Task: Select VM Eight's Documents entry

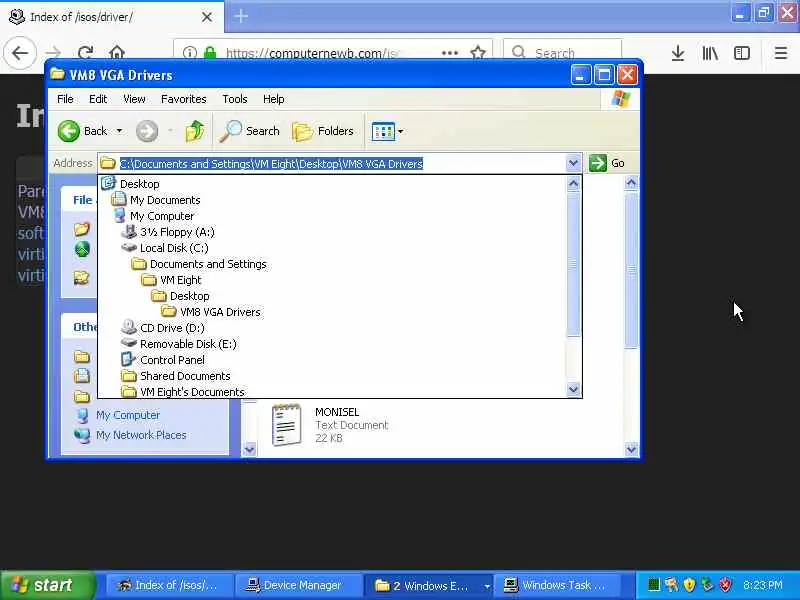Action: pyautogui.click(x=192, y=392)
